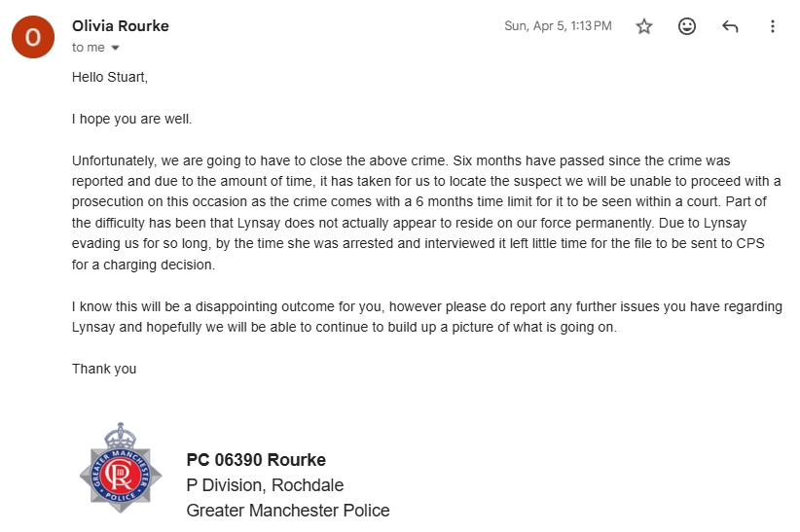Star this email from Olivia Rourke
This screenshot has width=800, height=532.
(x=644, y=27)
